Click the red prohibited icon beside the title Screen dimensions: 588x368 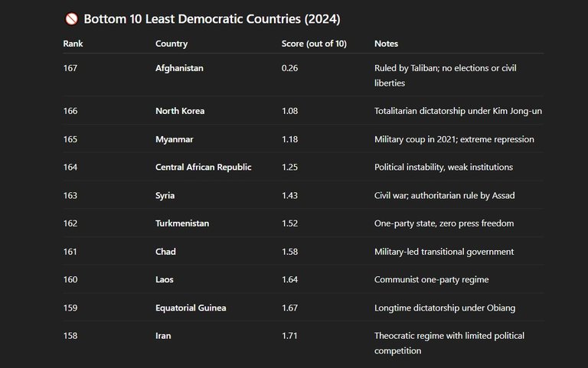[x=72, y=18]
